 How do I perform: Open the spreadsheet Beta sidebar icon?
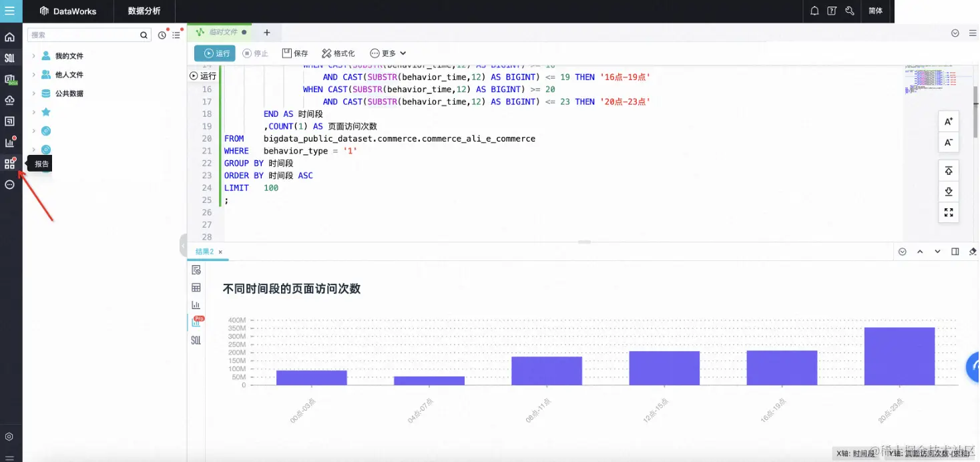click(10, 79)
